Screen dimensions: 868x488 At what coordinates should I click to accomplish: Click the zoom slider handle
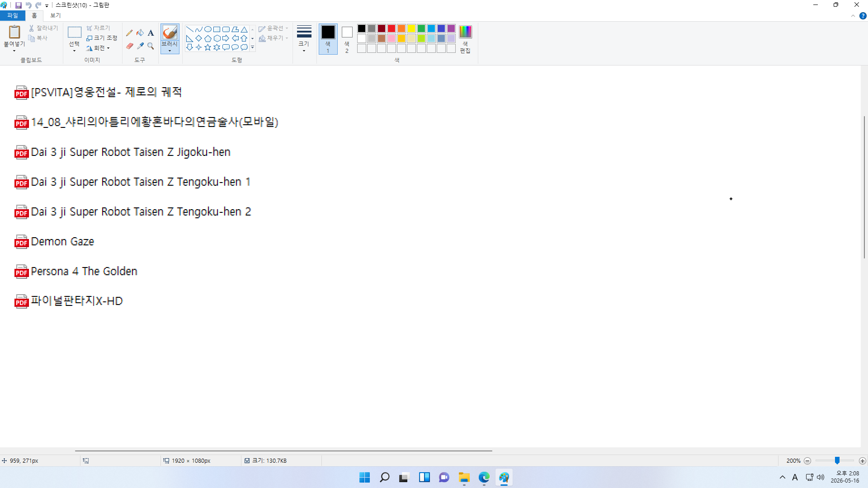837,460
